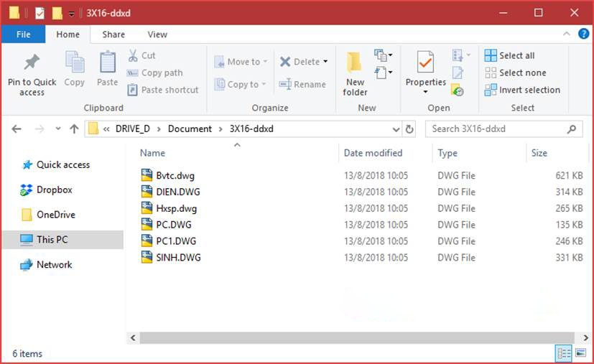
Task: Open the New item dropdown
Action: 383,55
